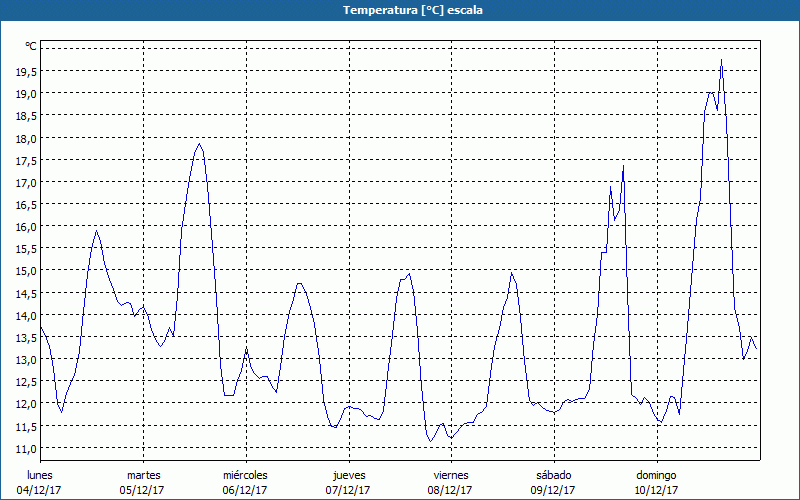Click the Temperatura [°C] escala title bar
Image resolution: width=800 pixels, height=500 pixels.
(400, 10)
